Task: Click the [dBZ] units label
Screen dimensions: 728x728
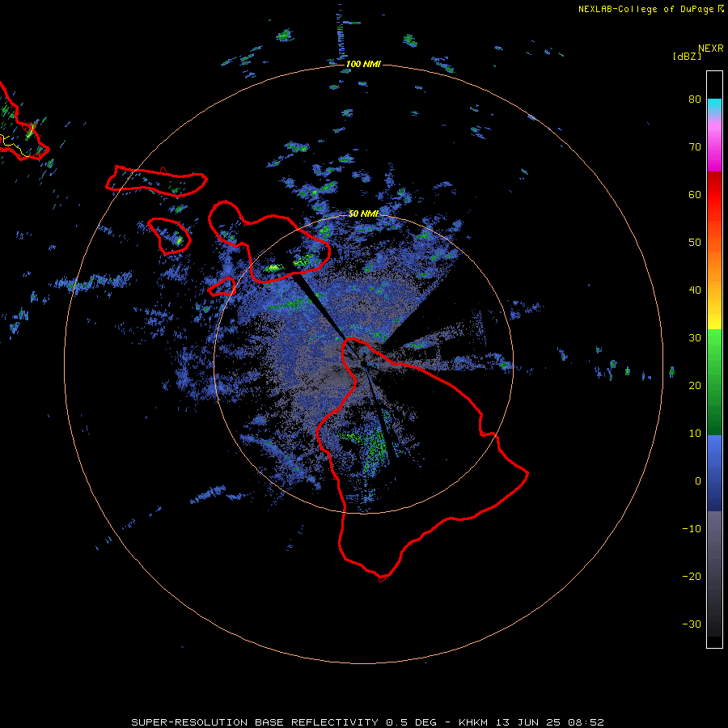Action: (x=687, y=56)
